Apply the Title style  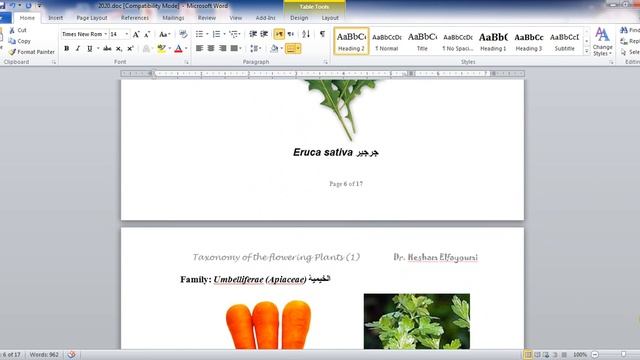click(x=422, y=41)
